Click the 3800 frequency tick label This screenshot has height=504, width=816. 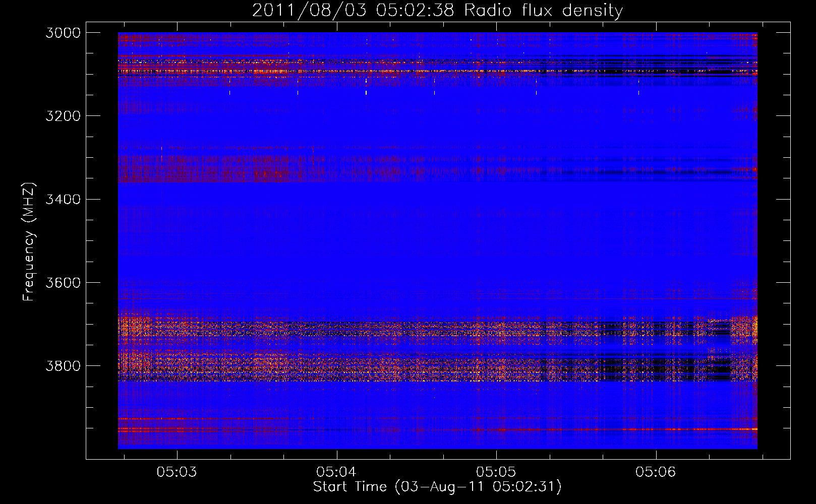coord(63,365)
